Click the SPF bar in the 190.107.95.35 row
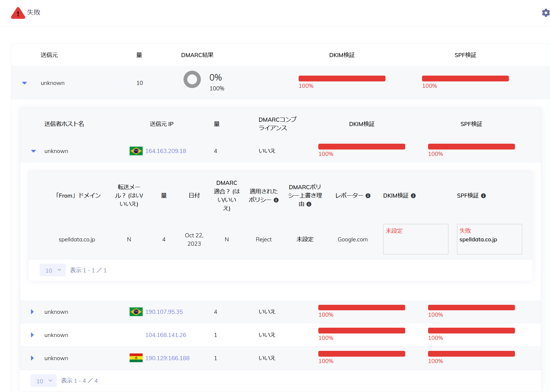The height and width of the screenshot is (392, 550). [472, 307]
